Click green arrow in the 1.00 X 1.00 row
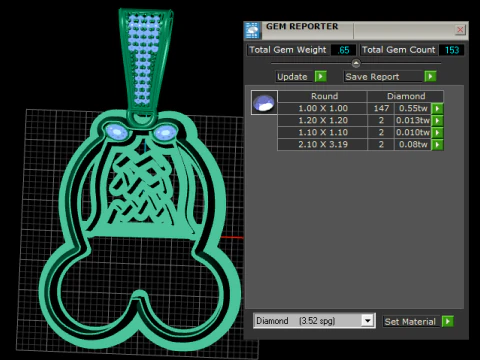Screen dimensions: 480x360 coord(437,108)
